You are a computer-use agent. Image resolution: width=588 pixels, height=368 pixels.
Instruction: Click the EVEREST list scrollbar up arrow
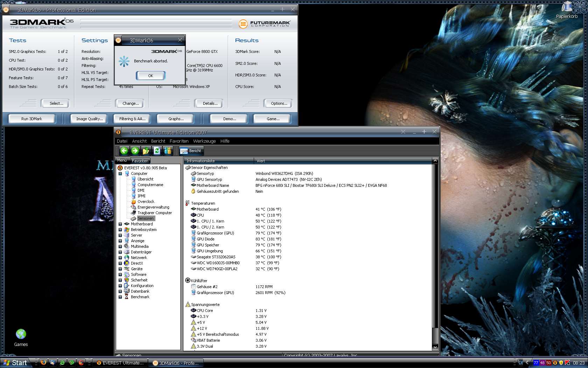click(x=435, y=161)
